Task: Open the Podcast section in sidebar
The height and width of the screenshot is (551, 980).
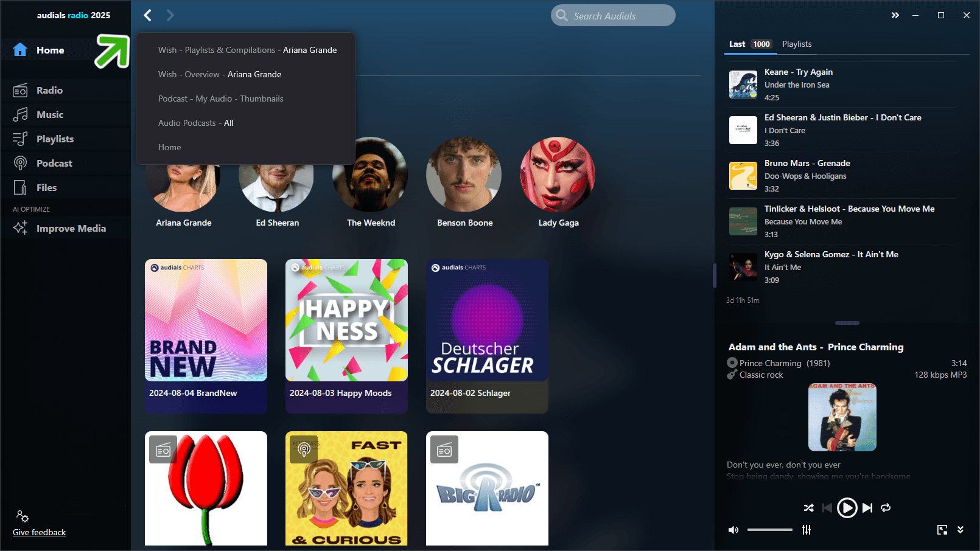Action: [x=54, y=164]
